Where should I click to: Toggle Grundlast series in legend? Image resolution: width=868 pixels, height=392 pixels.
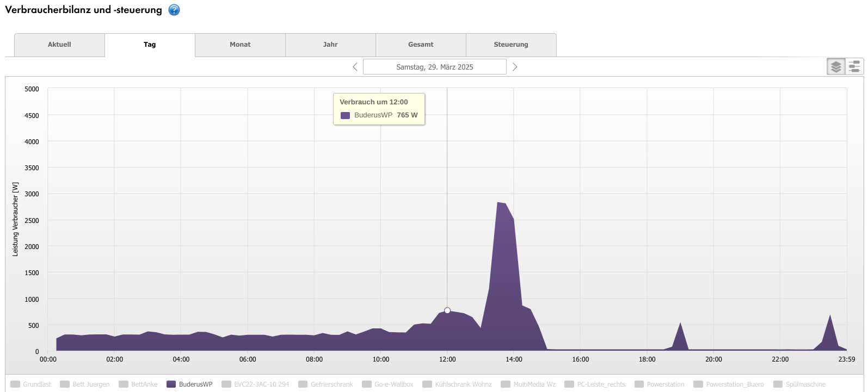coord(31,384)
